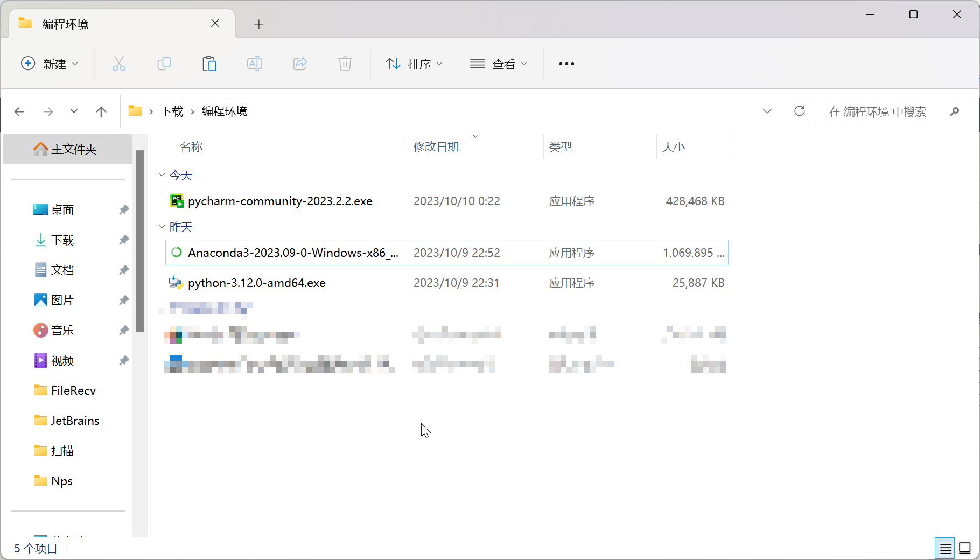This screenshot has height=560, width=980.
Task: Click the Paste icon in the toolbar
Action: tap(209, 64)
